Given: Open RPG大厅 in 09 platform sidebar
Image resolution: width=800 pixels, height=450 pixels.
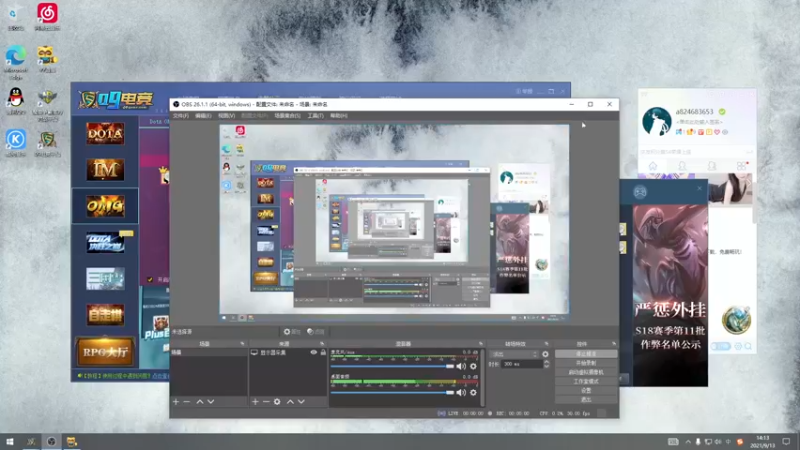Looking at the screenshot, I should (105, 352).
